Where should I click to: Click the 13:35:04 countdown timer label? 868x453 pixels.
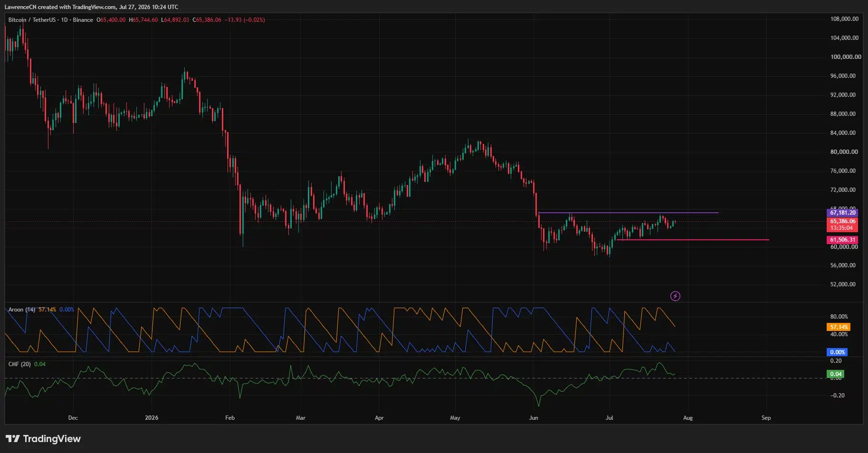pos(842,228)
